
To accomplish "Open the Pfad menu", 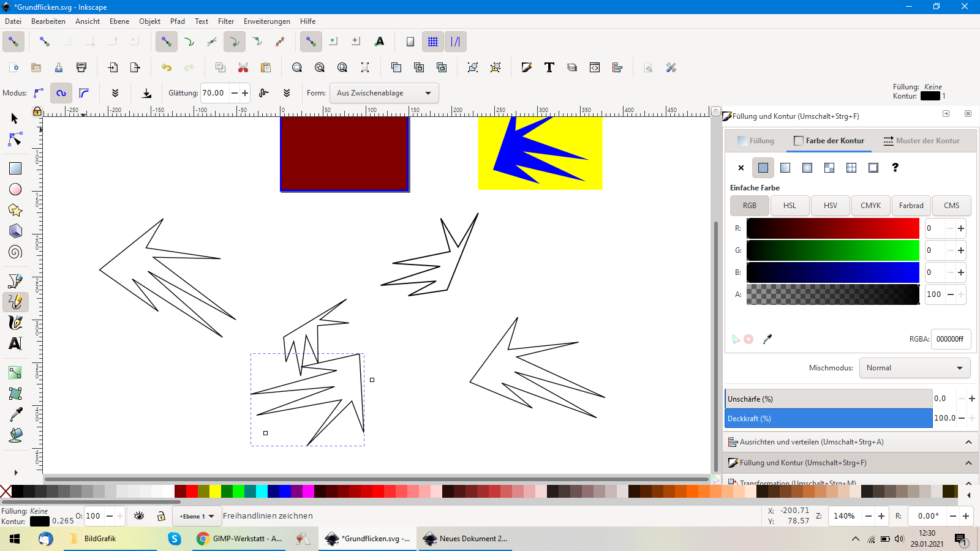I will [178, 21].
